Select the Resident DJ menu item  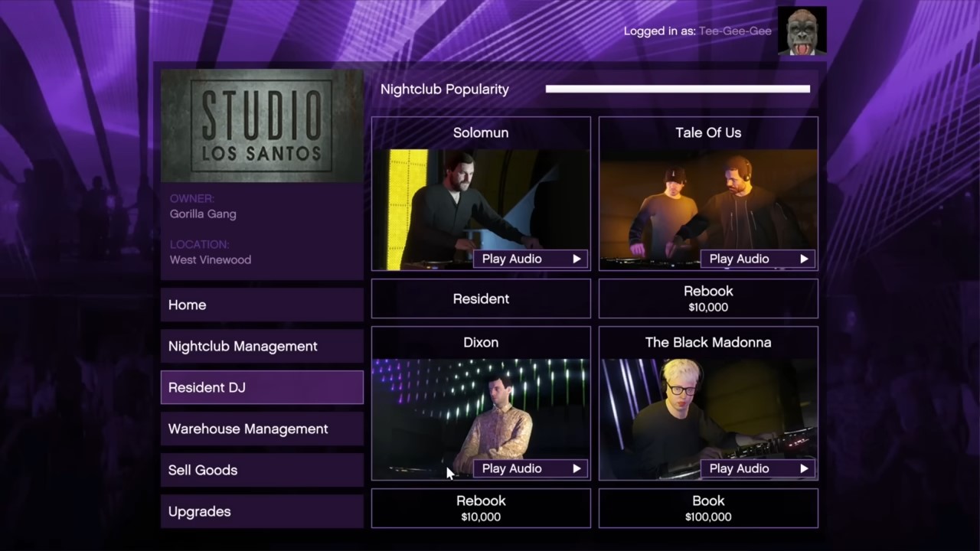[262, 387]
